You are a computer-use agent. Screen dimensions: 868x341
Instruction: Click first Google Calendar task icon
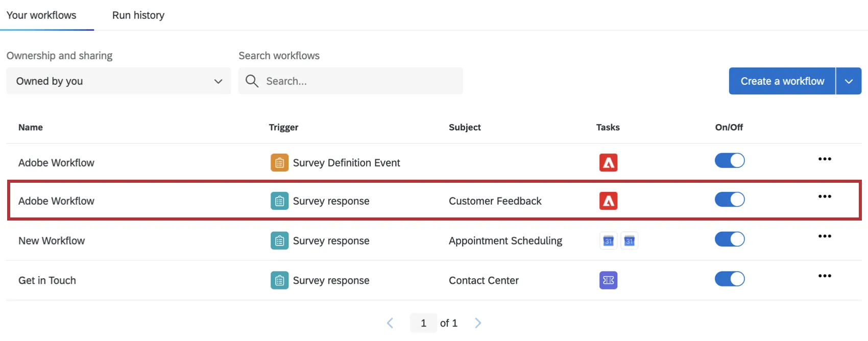(x=608, y=241)
